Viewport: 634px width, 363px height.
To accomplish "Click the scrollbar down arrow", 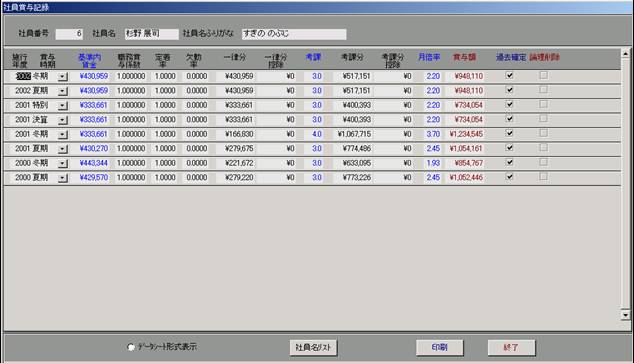I will [x=626, y=315].
